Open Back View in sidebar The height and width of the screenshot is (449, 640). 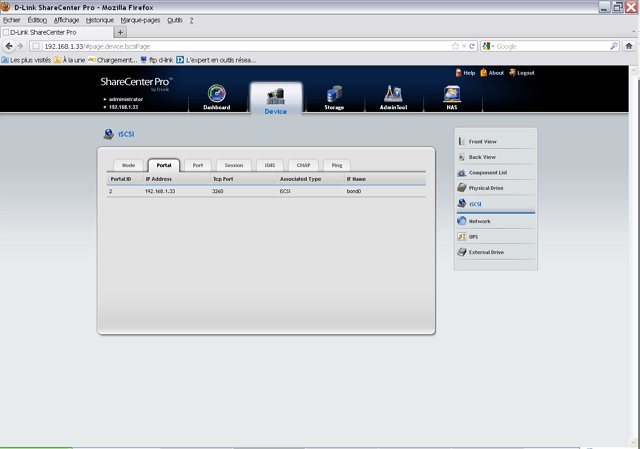pos(496,157)
